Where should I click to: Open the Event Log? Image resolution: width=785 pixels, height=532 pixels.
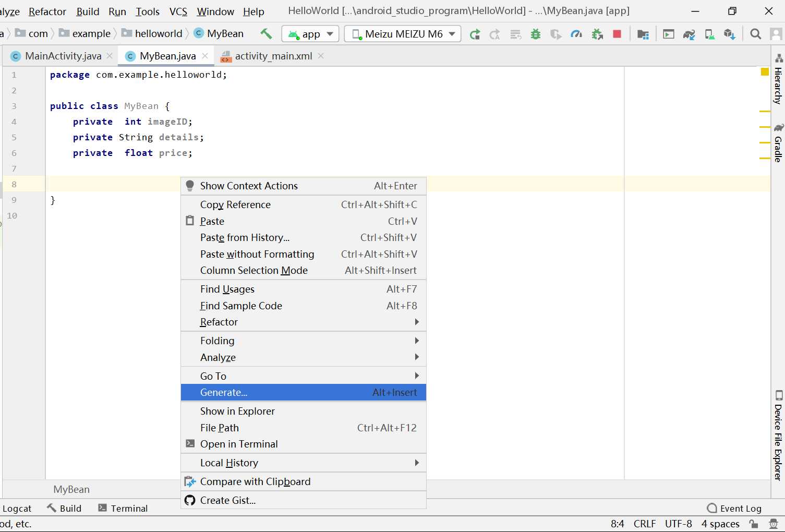pyautogui.click(x=734, y=509)
